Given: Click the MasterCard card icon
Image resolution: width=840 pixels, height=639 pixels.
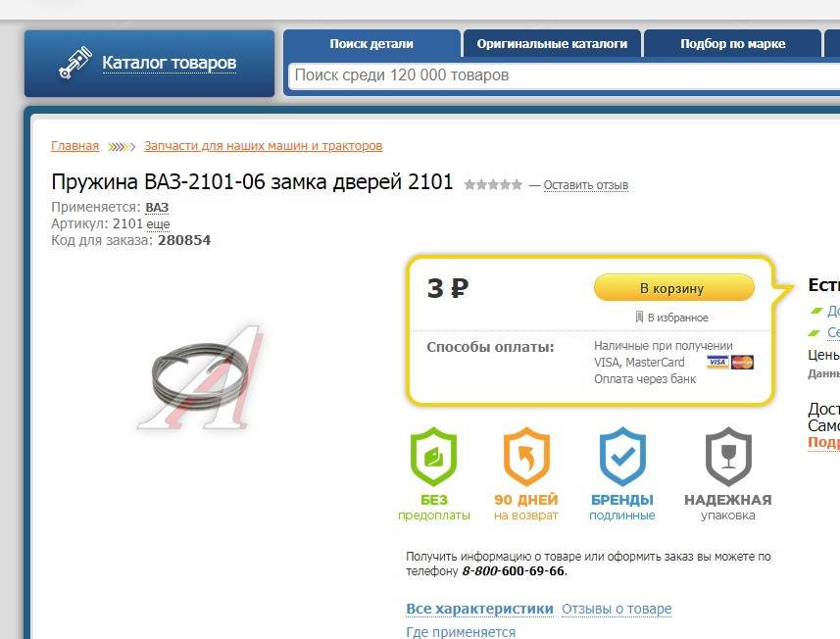Looking at the screenshot, I should point(743,362).
